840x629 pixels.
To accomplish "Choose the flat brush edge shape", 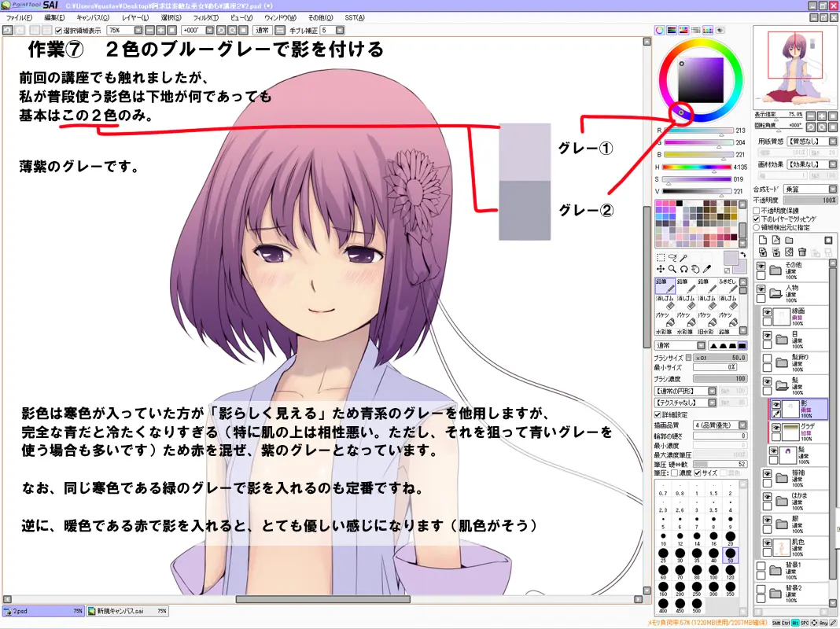I will coord(742,346).
